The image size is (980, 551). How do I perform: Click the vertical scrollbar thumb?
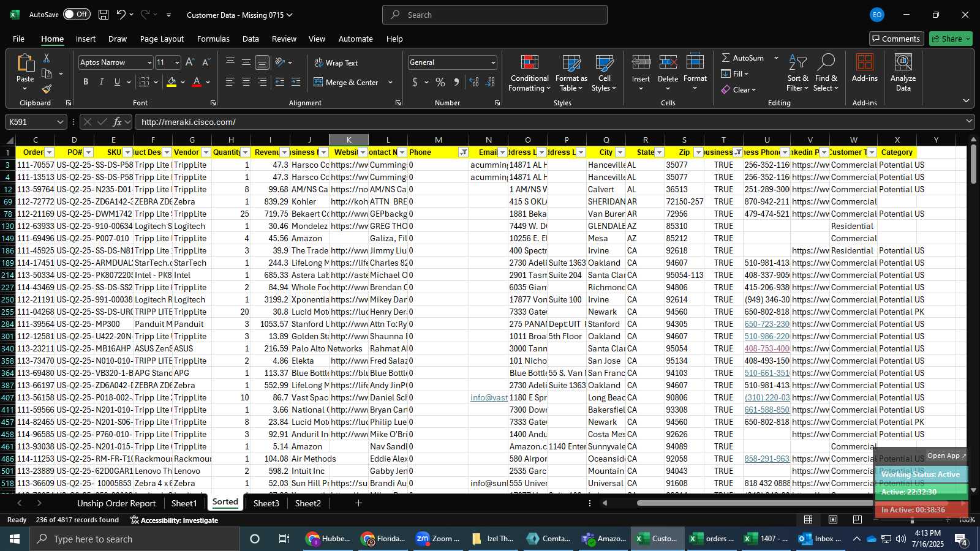[x=973, y=164]
